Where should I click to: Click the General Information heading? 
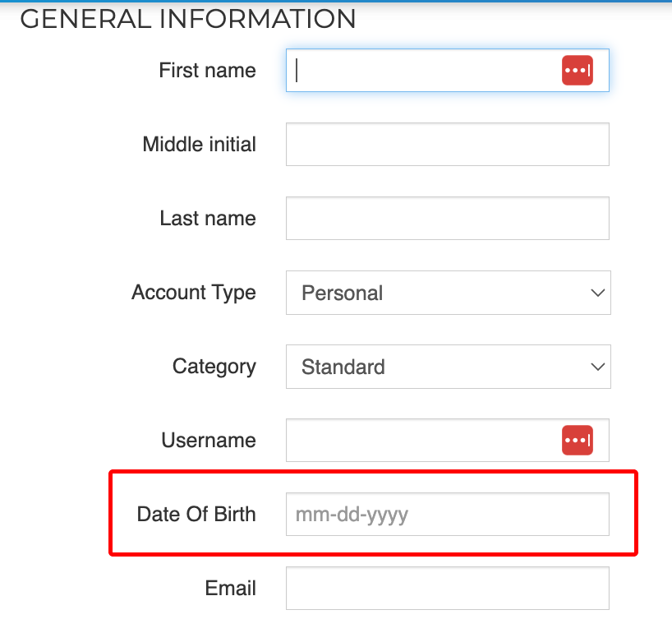tap(188, 19)
